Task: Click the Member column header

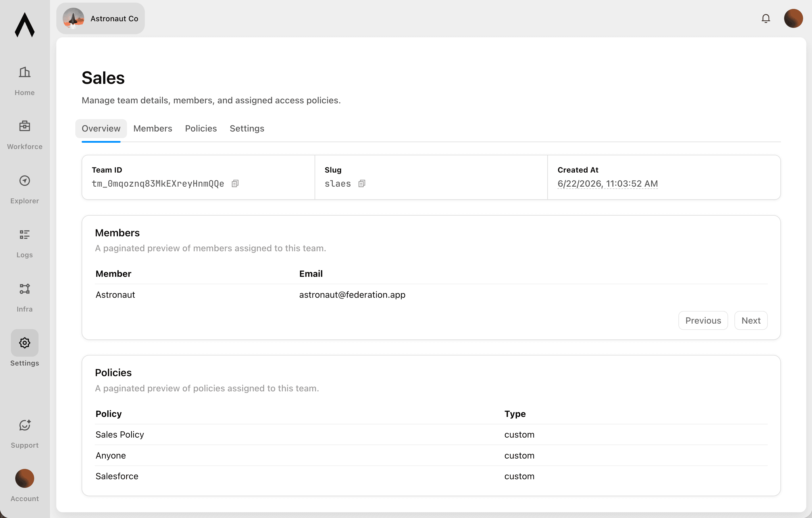Action: 113,274
